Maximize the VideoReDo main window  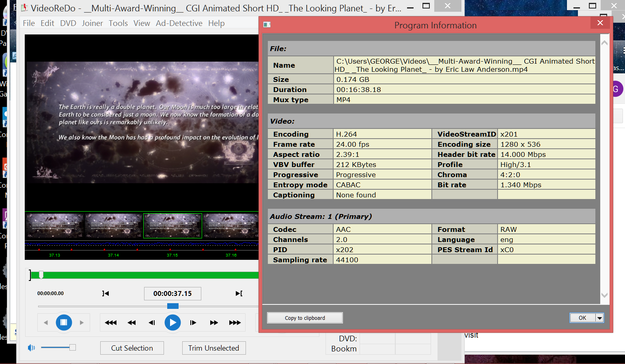click(x=426, y=6)
